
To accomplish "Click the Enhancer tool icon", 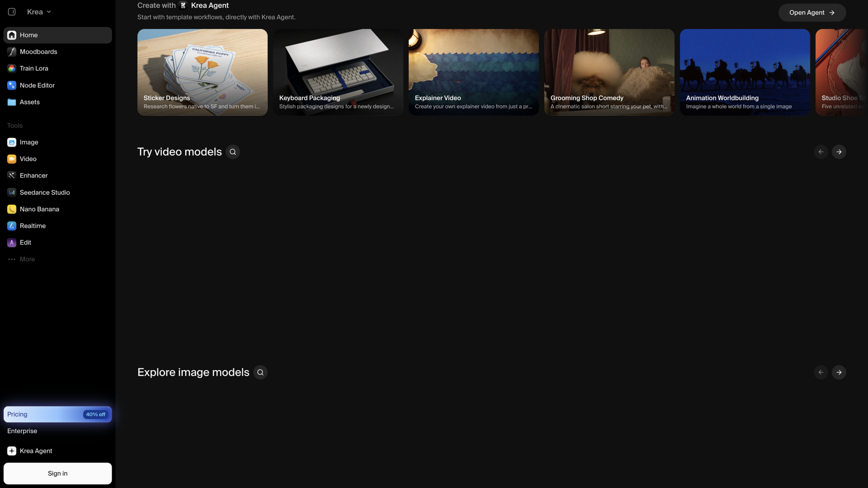I will point(12,176).
